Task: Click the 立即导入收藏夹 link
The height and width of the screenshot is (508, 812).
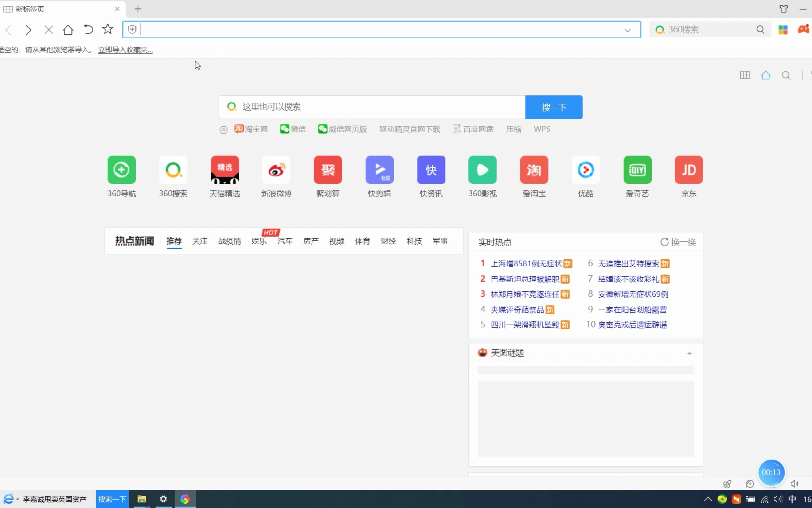Action: click(x=125, y=50)
